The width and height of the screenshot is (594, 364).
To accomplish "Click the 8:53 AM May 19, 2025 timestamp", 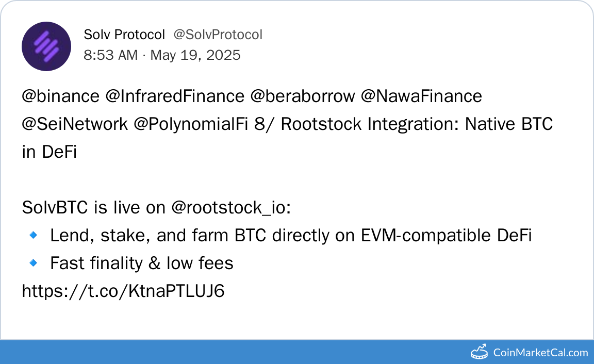I will tap(162, 55).
